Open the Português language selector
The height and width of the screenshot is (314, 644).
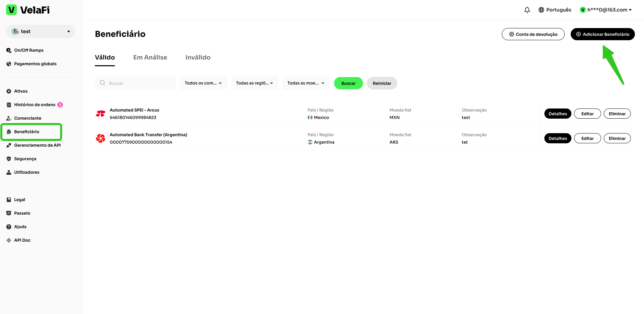click(x=555, y=10)
